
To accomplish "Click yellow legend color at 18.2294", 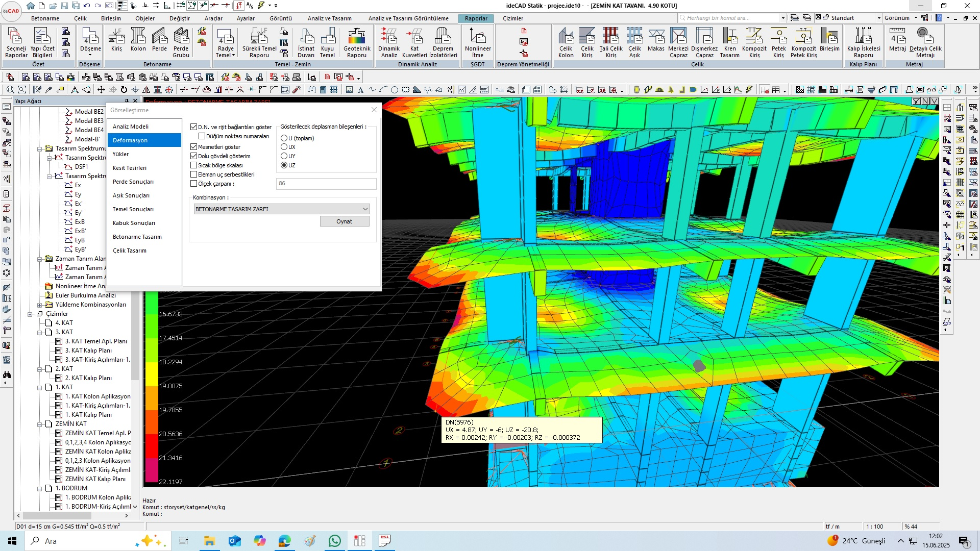I will (x=152, y=374).
